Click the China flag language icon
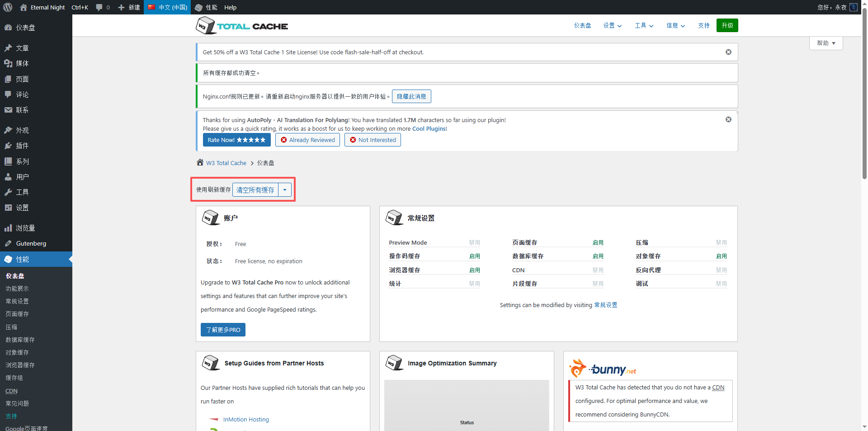 click(x=151, y=7)
